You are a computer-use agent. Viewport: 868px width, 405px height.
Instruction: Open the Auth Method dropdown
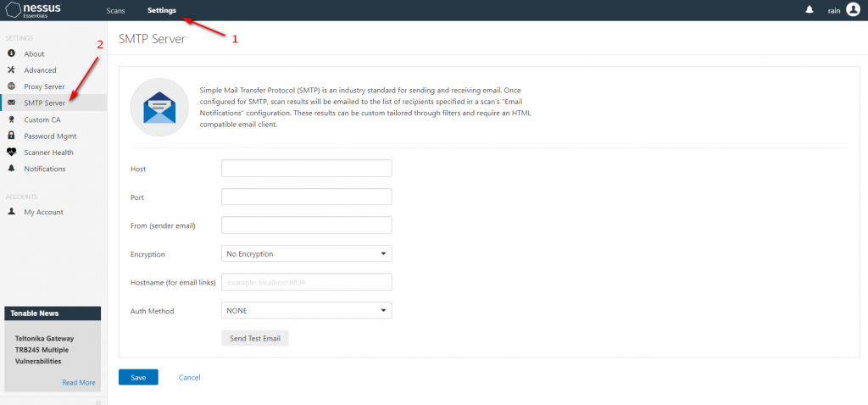click(x=307, y=310)
